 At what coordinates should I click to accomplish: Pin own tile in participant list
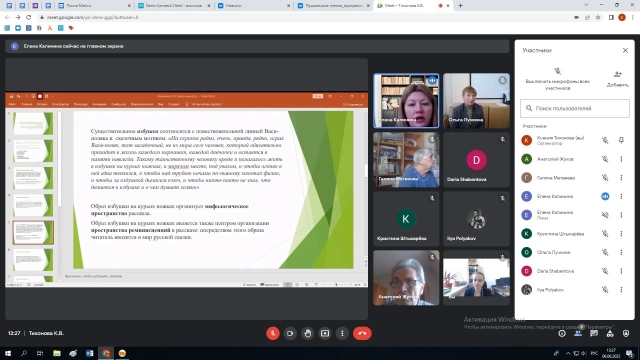click(x=621, y=140)
